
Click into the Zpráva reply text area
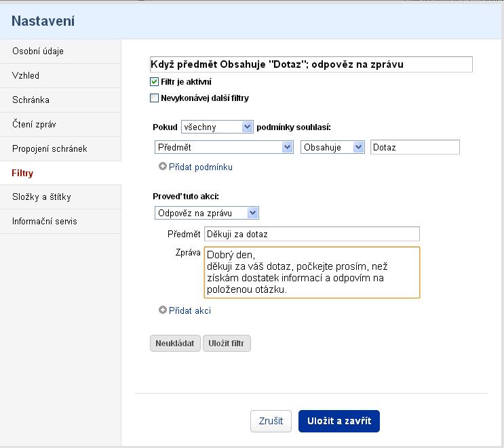[x=312, y=272]
